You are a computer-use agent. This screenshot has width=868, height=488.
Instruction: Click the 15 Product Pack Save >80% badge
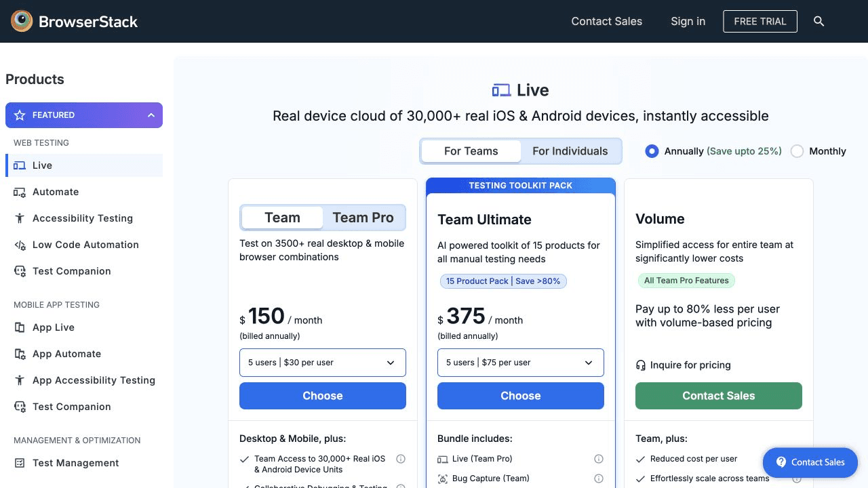(x=503, y=281)
